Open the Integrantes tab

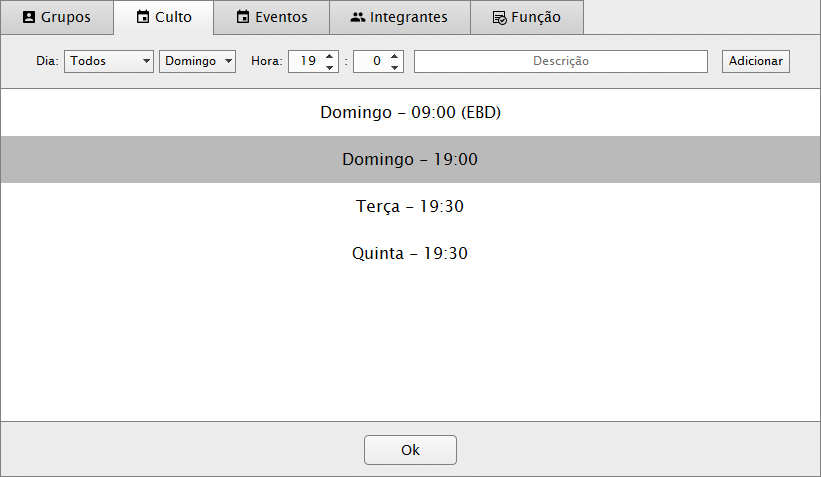pos(399,17)
